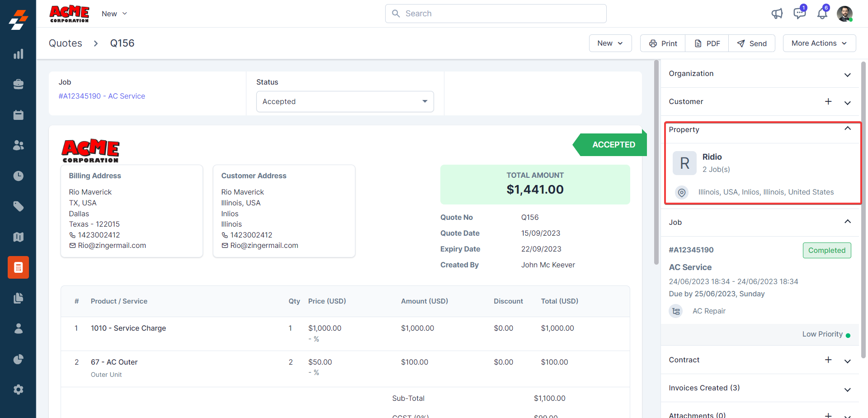Screen dimensions: 868x418
Task: Expand the Invoices Created section
Action: (847, 389)
